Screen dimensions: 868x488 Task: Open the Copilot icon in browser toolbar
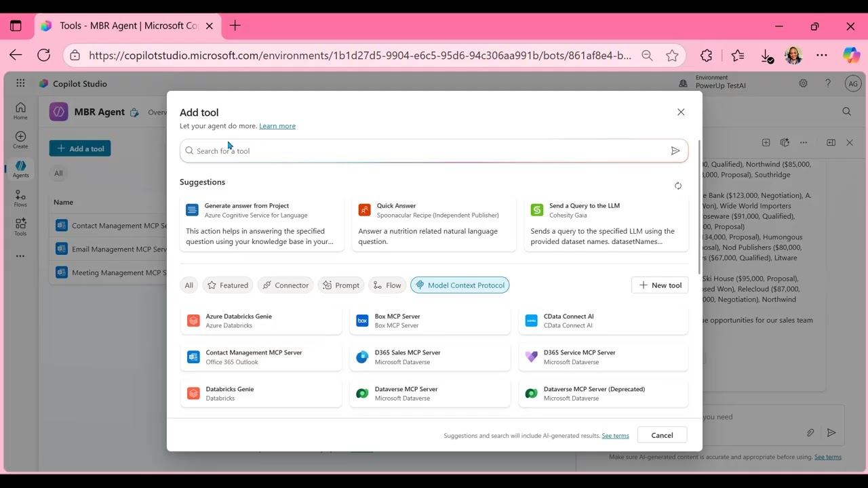coord(851,56)
